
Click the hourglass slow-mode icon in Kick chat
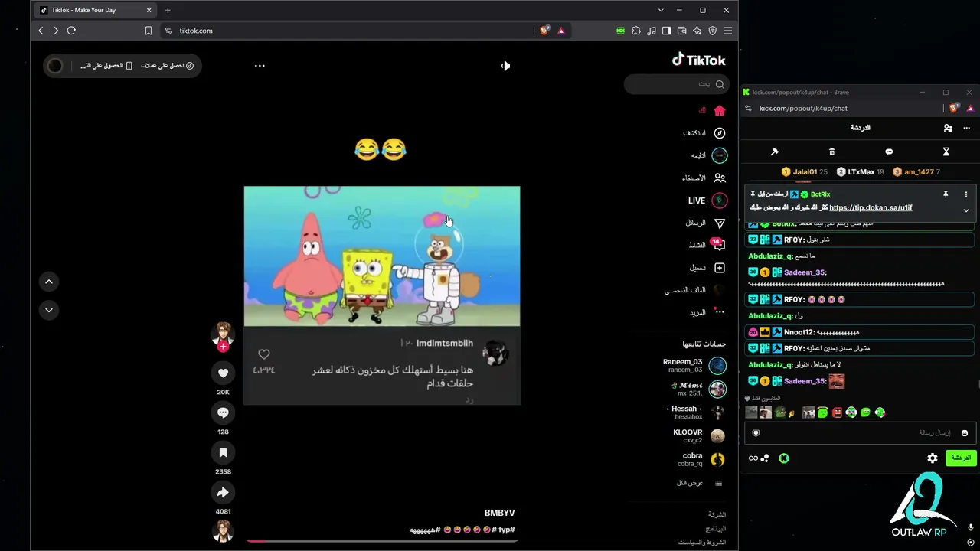(x=946, y=152)
